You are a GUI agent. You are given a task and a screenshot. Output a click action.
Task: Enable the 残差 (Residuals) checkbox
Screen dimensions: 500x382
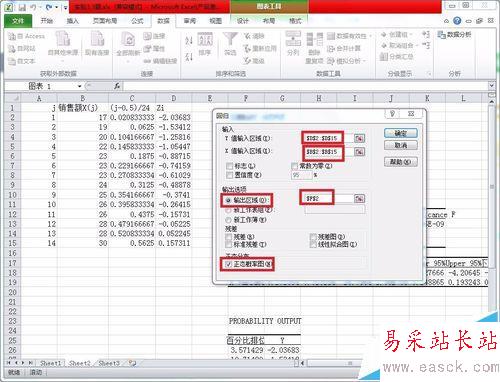coord(229,237)
